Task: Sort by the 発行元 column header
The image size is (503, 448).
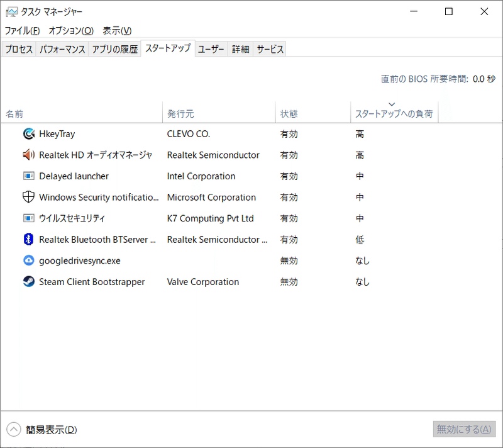Action: tap(219, 113)
